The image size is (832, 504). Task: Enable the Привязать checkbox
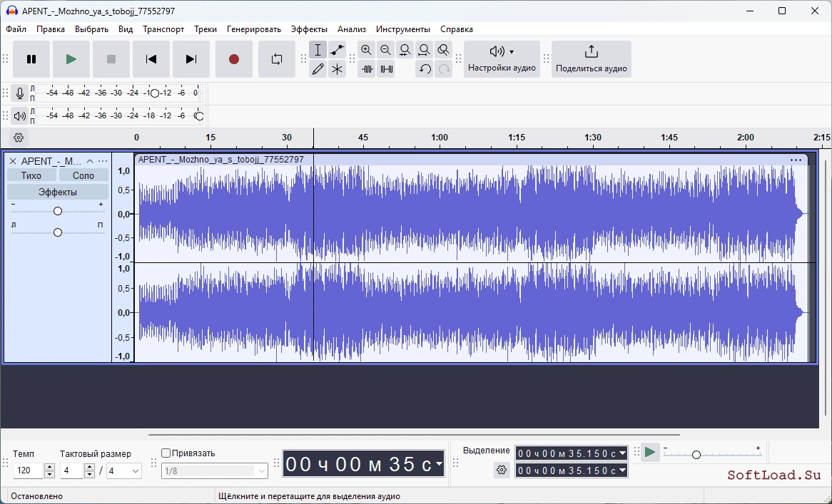tap(166, 453)
